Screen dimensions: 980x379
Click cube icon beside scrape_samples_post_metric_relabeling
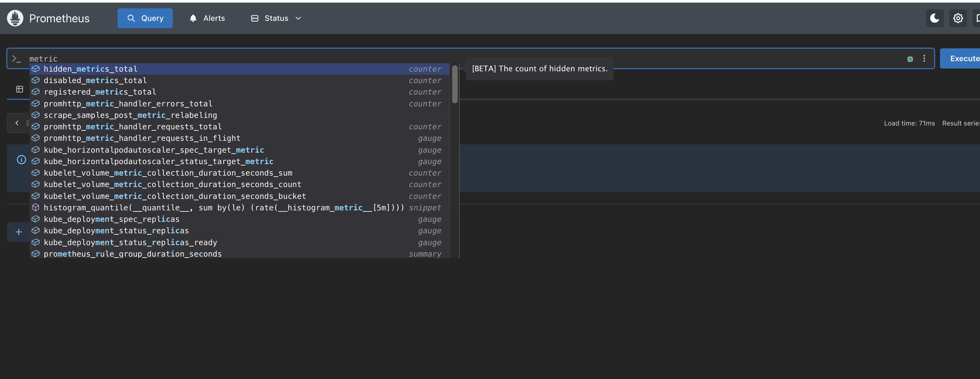tap(35, 115)
